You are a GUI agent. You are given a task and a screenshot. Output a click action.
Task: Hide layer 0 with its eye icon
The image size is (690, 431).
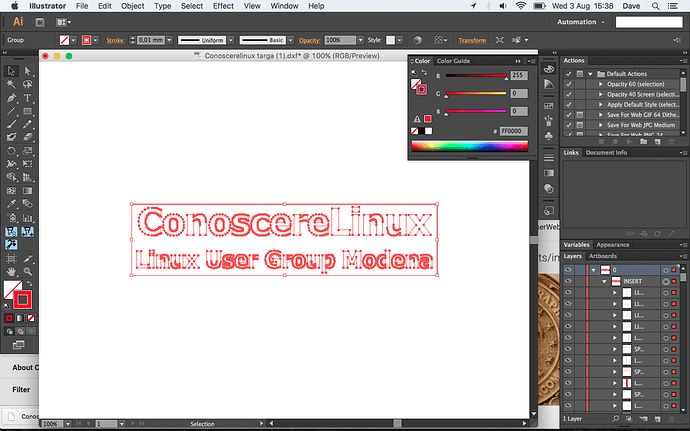click(568, 269)
